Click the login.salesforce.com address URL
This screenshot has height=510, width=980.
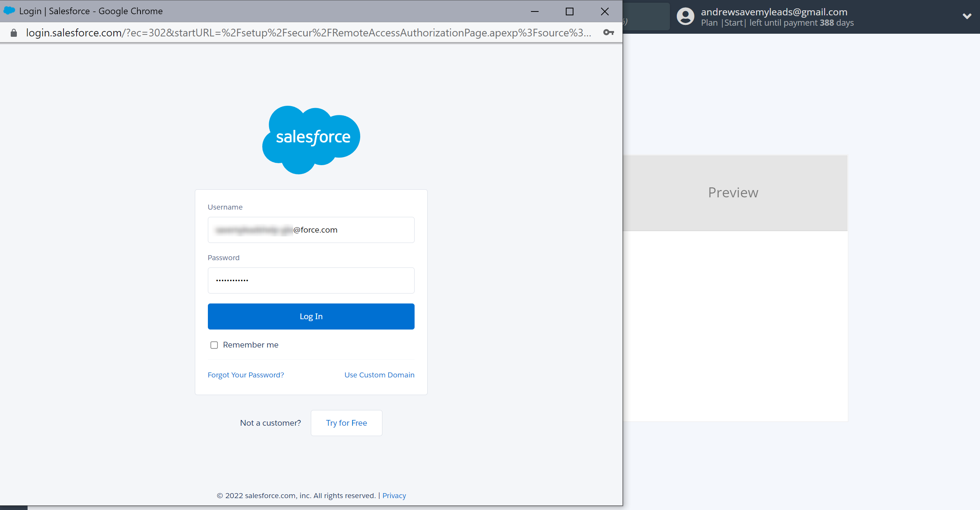pos(309,33)
